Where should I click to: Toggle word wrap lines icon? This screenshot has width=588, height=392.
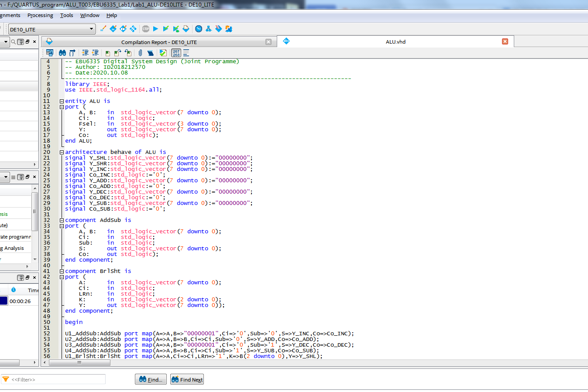pyautogui.click(x=186, y=53)
